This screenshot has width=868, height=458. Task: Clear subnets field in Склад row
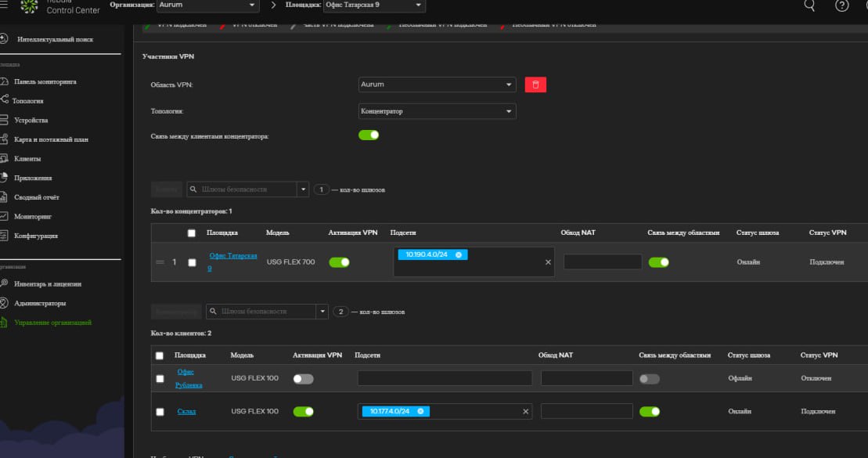point(525,412)
